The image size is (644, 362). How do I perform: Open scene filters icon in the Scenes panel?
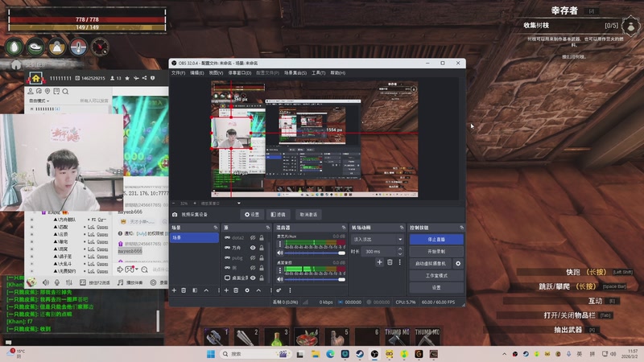click(x=195, y=290)
